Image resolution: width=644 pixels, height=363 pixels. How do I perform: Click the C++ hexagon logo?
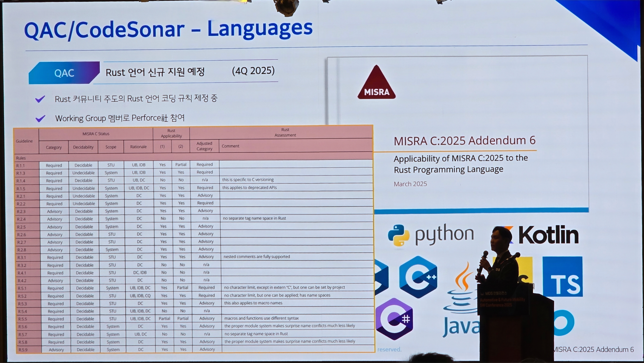pyautogui.click(x=418, y=277)
